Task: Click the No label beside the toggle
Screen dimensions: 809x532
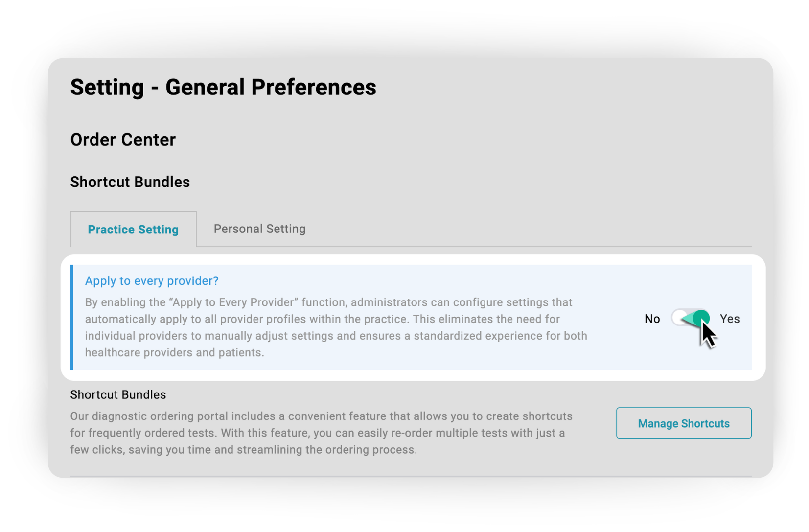Action: (x=652, y=319)
